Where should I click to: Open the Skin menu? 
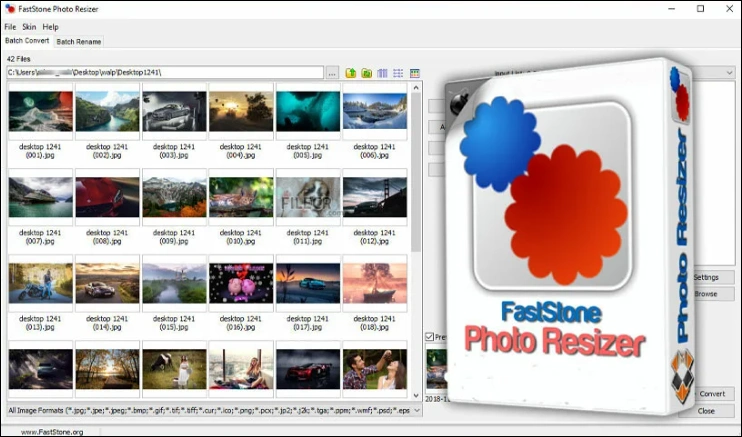(29, 27)
